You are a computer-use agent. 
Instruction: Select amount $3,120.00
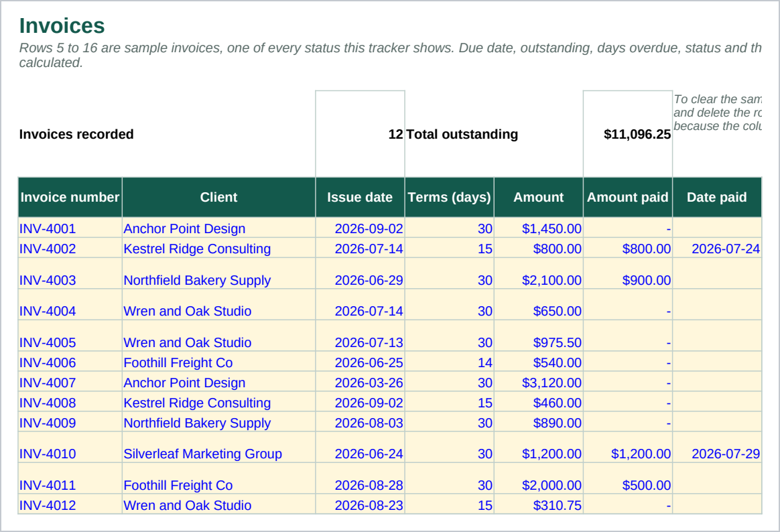539,382
